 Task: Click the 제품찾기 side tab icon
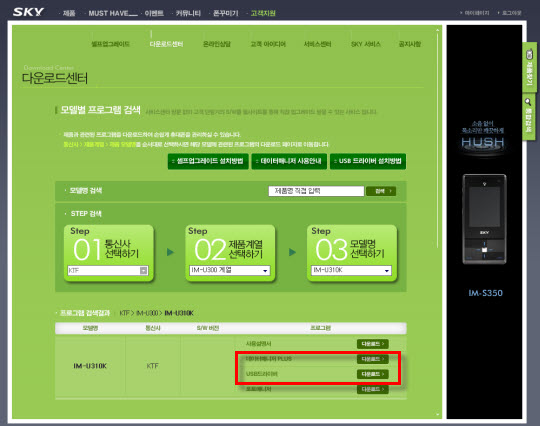529,67
